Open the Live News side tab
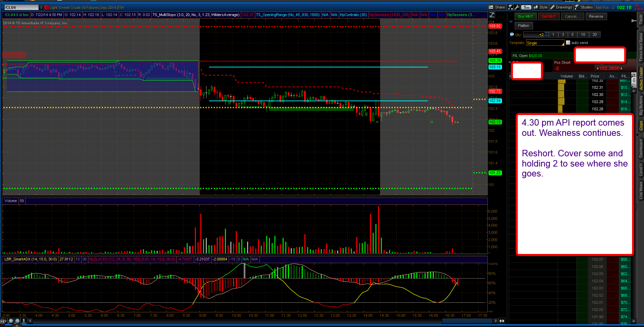 [x=641, y=190]
